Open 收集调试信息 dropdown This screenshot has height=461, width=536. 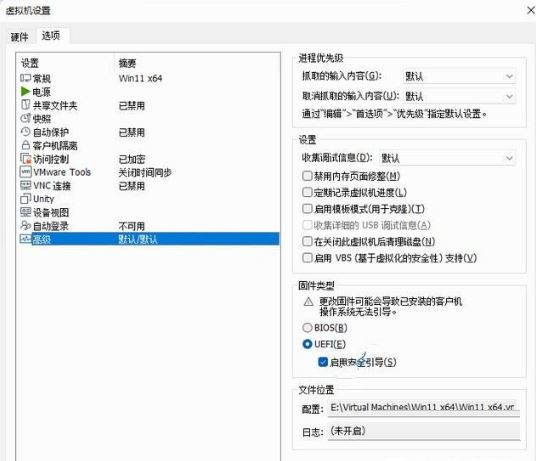coord(447,158)
